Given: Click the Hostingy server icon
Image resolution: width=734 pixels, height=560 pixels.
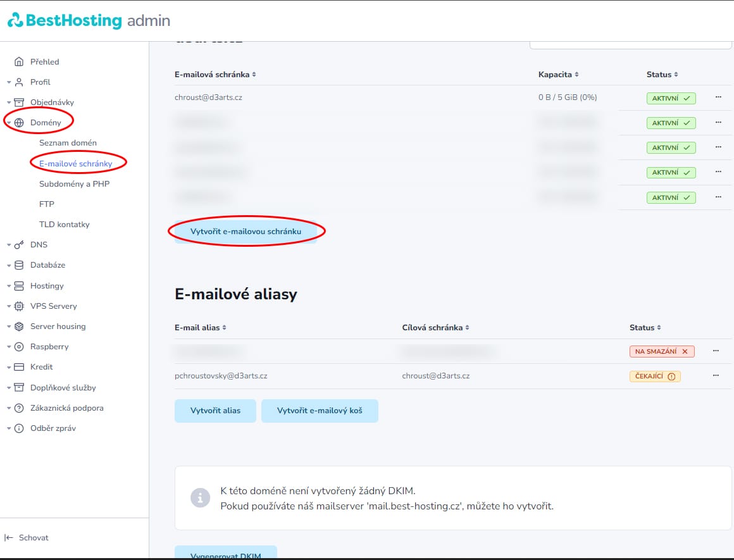Looking at the screenshot, I should 19,285.
